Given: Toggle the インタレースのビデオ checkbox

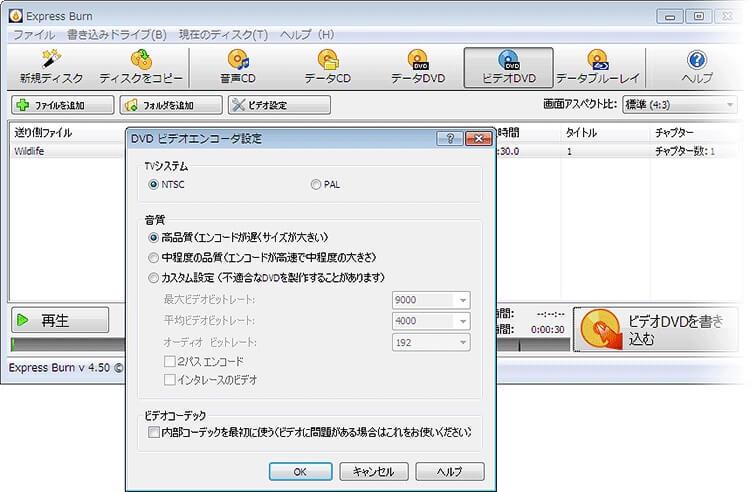Looking at the screenshot, I should click(x=169, y=380).
